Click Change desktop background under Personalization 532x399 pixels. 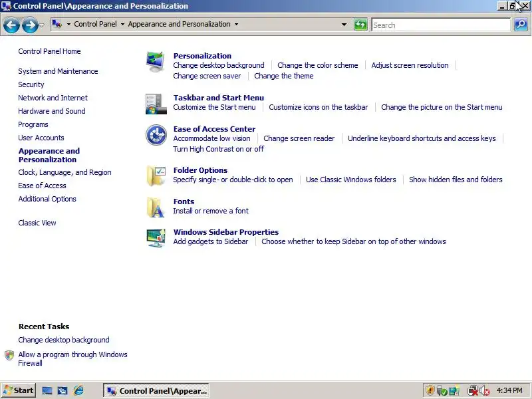coord(219,65)
